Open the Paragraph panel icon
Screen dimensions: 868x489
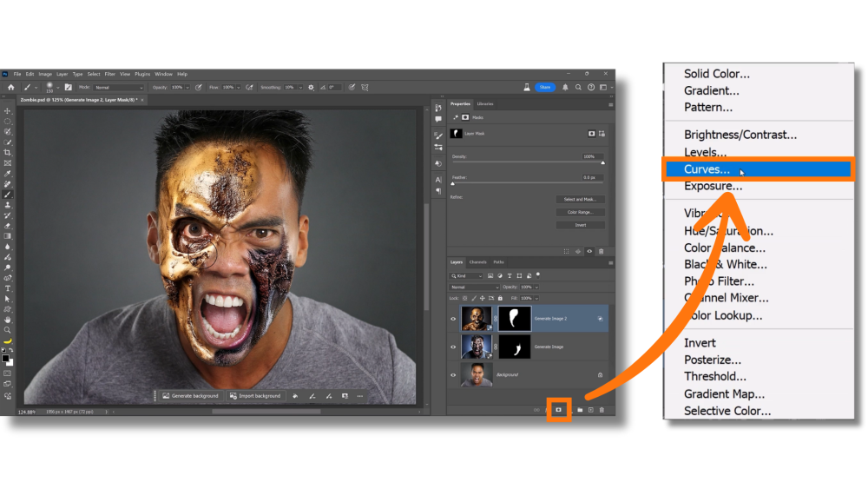[x=438, y=191]
